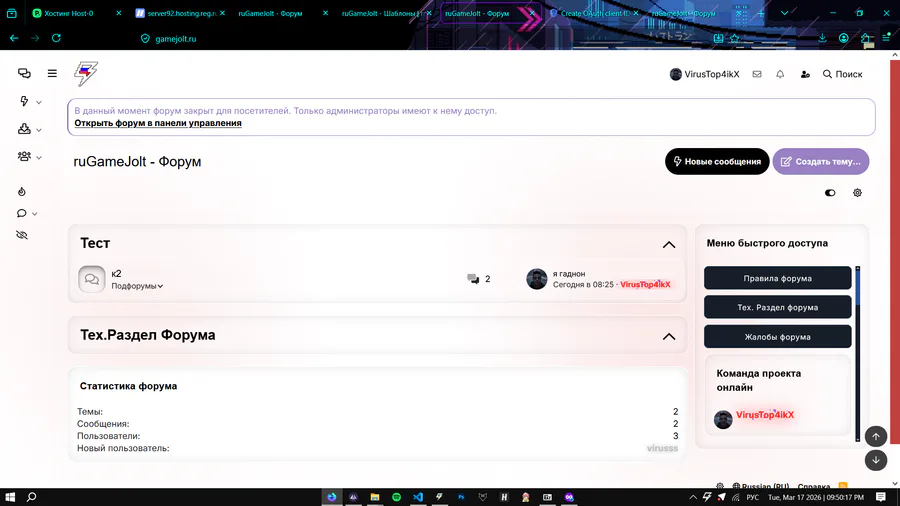Screen dimensions: 900x506
Task: Click the members group sidebar icon
Action: pyautogui.click(x=24, y=156)
